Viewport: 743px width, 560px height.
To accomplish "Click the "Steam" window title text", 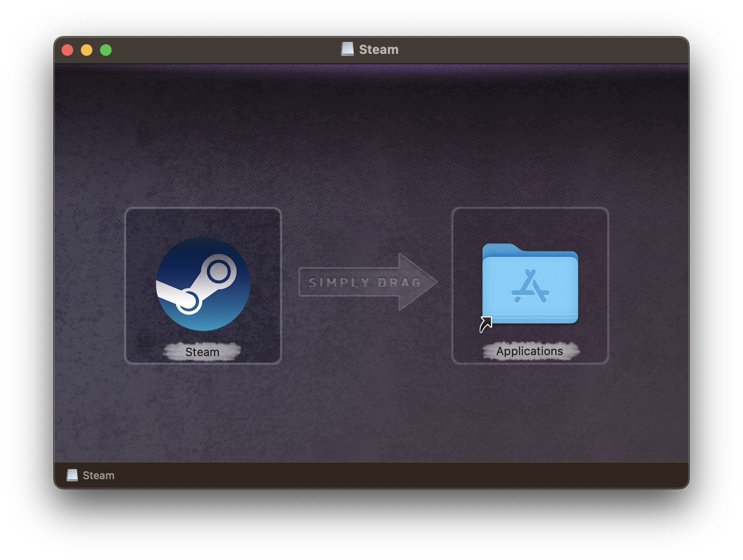I will click(378, 50).
